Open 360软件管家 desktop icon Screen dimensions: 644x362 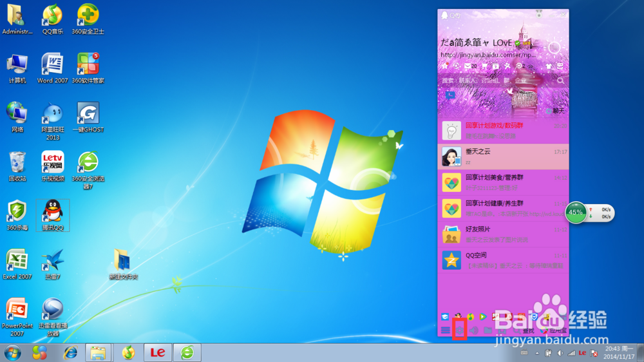88,68
